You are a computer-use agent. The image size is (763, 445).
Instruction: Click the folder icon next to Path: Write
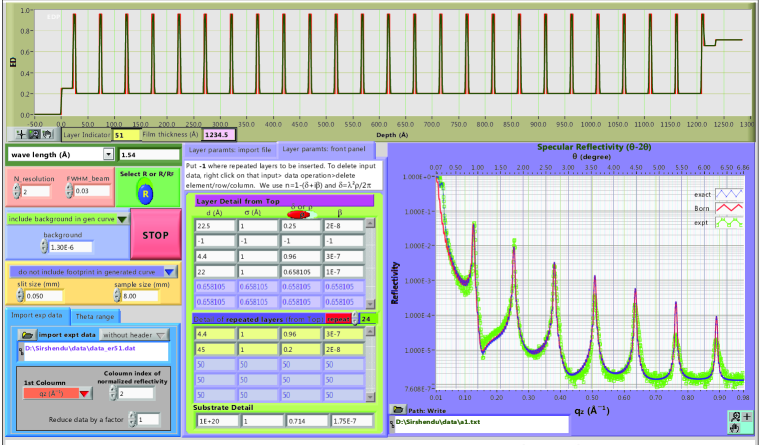(398, 409)
